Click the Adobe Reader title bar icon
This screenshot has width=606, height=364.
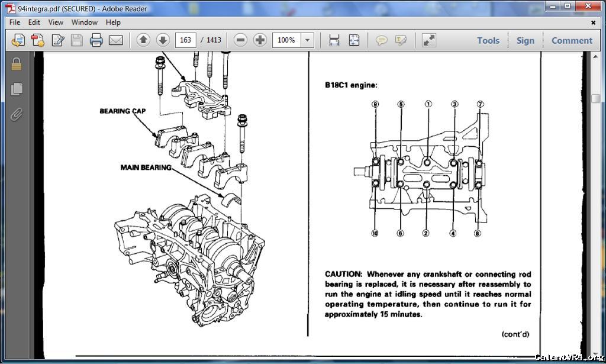pos(11,8)
